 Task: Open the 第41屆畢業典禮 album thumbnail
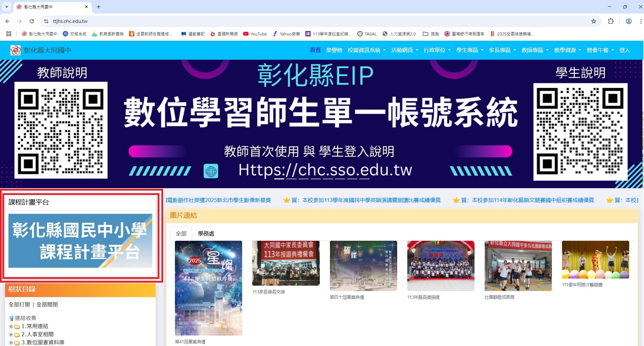(208, 288)
